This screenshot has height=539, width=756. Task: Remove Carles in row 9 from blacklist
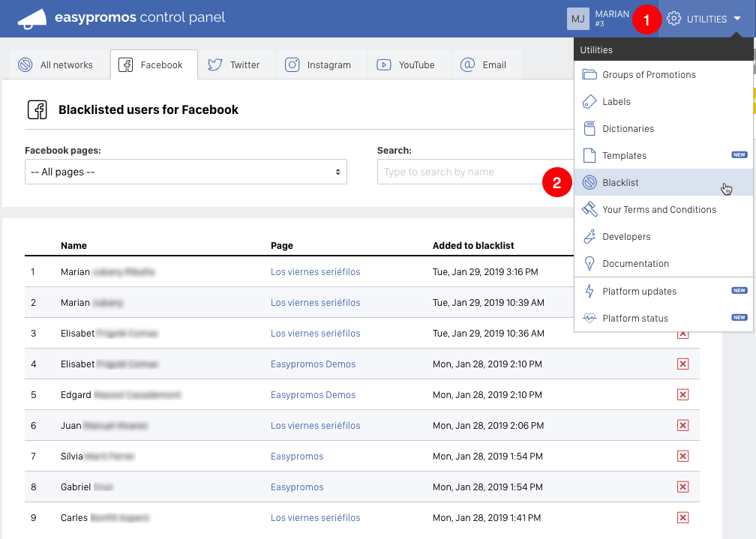point(682,518)
